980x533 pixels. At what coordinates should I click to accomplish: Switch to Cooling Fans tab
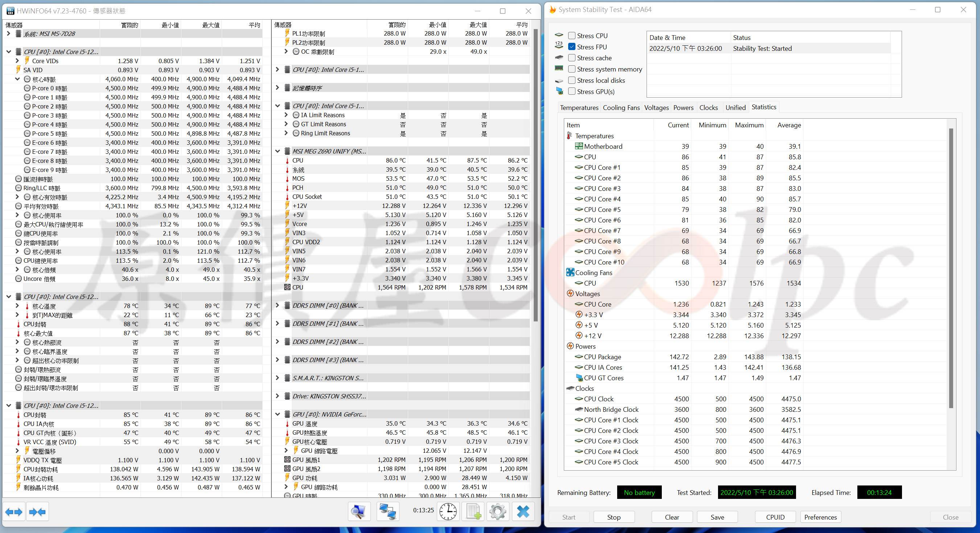[x=621, y=108]
